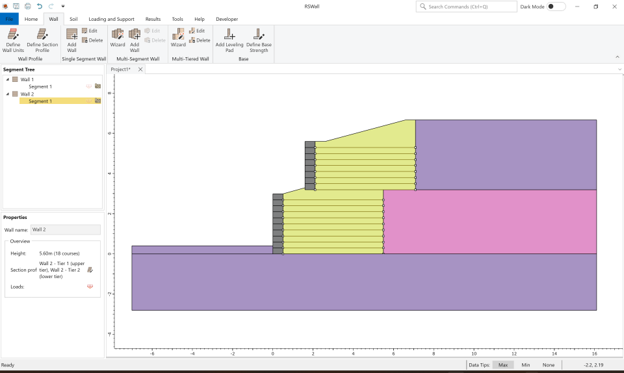Open Define Base Strength
The height and width of the screenshot is (373, 624).
coord(259,40)
